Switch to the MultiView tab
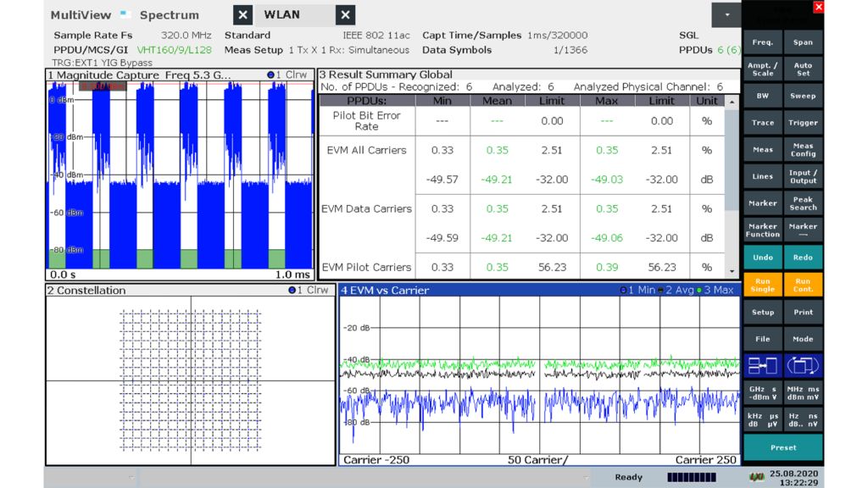 pos(81,15)
